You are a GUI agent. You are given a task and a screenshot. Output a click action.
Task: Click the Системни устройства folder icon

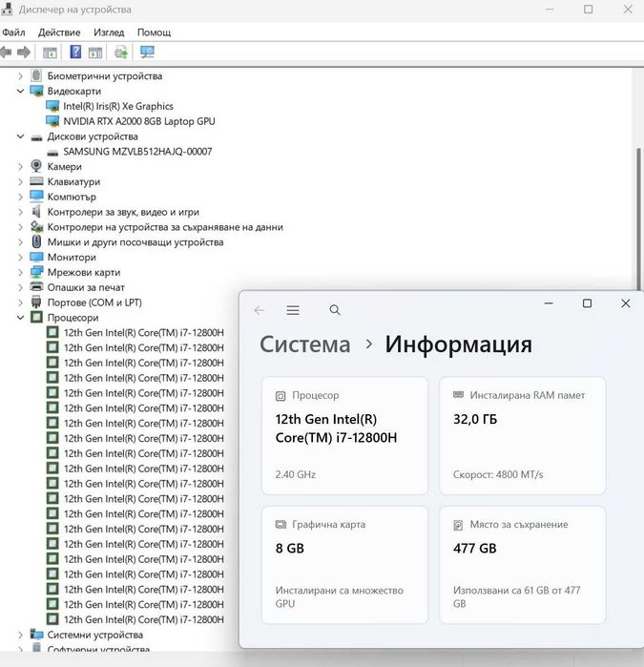click(36, 635)
